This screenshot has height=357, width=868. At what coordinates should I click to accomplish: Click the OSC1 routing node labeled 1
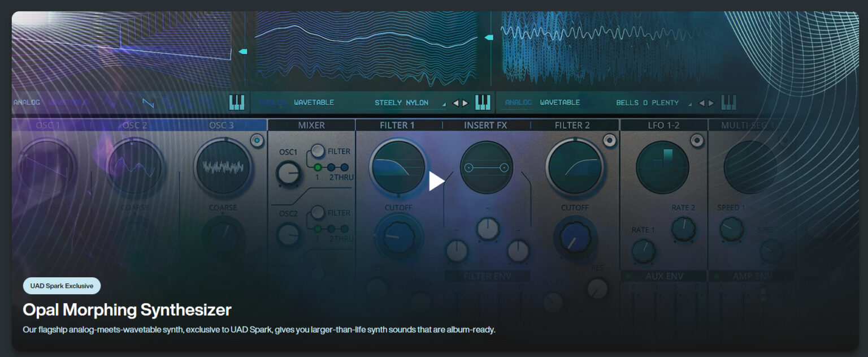coord(318,167)
